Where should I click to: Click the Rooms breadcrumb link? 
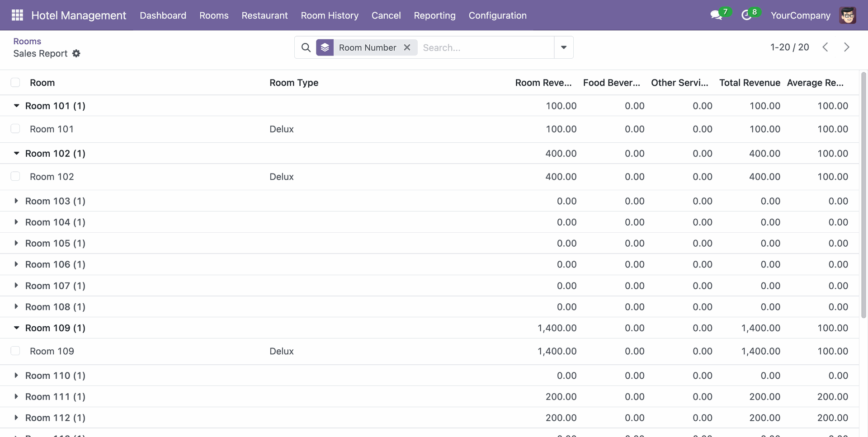(x=27, y=41)
